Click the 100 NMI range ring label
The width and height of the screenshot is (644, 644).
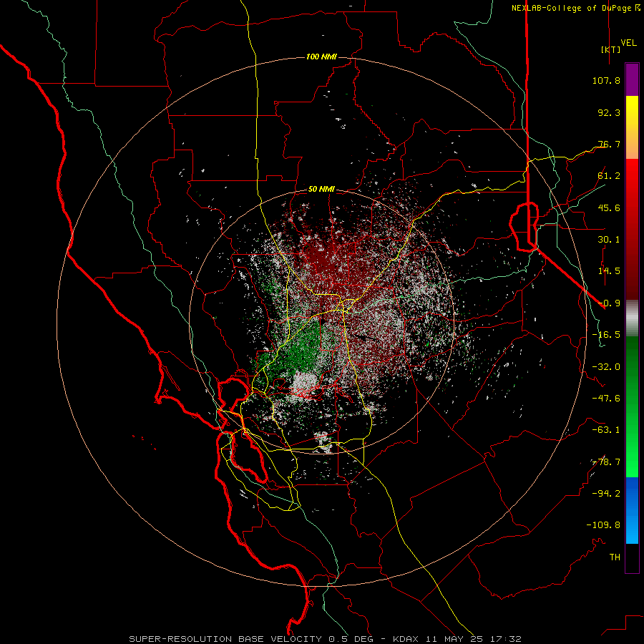point(321,57)
